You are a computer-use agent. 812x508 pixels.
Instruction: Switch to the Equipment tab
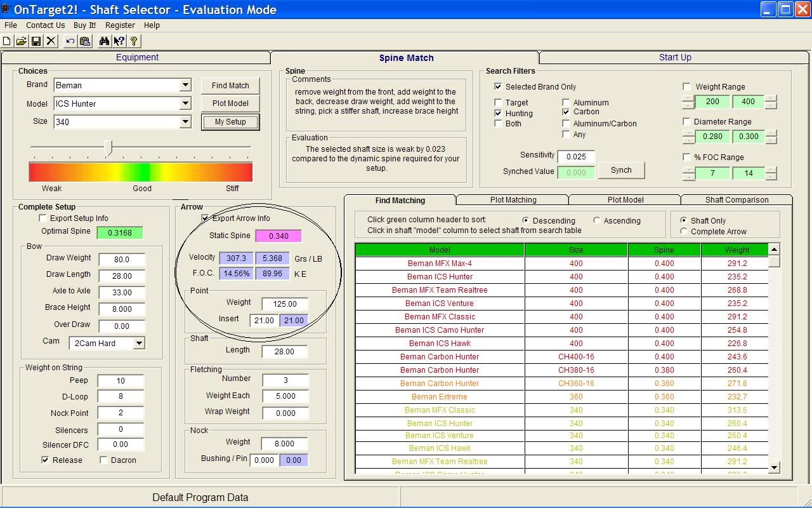[137, 57]
